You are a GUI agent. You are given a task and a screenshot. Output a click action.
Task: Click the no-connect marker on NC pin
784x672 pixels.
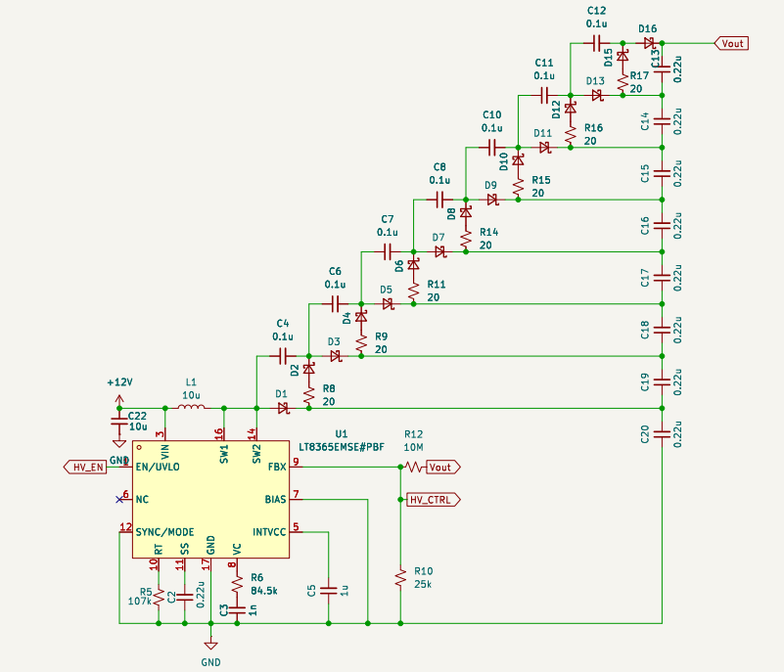pos(120,499)
